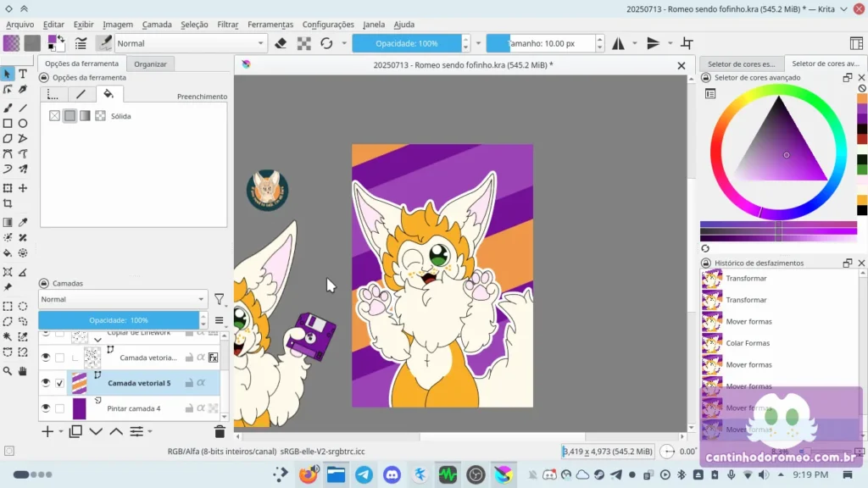Select the Crop tool

coord(8,203)
